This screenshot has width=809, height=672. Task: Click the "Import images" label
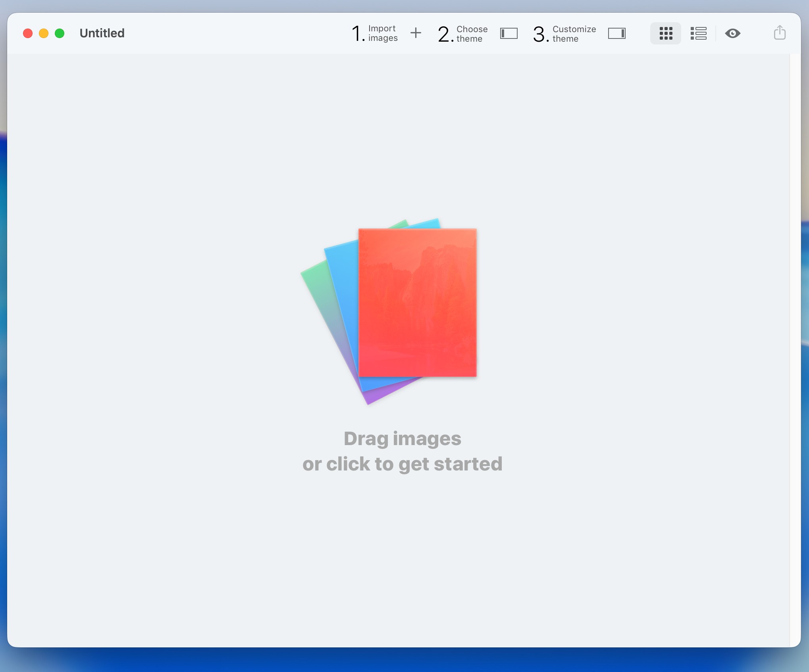click(x=382, y=33)
